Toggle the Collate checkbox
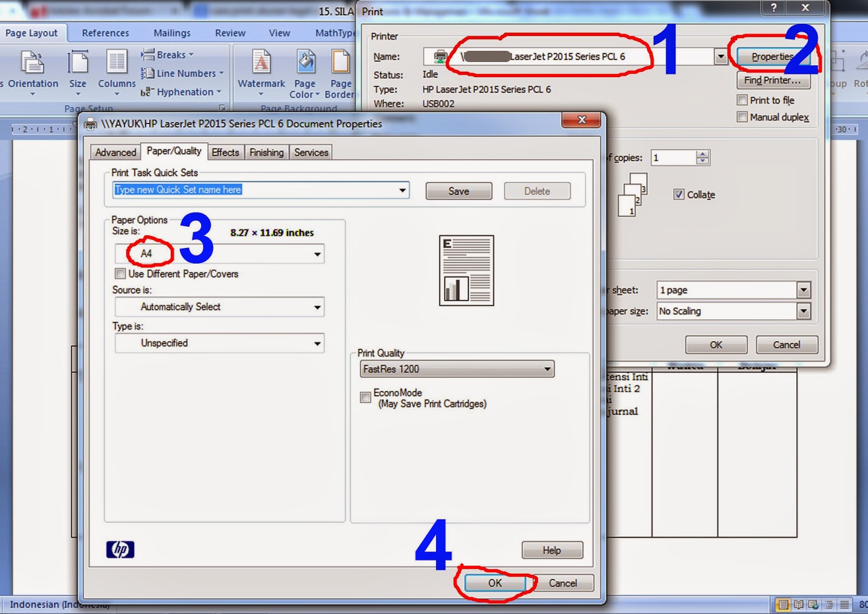Viewport: 868px width, 614px height. click(x=679, y=194)
